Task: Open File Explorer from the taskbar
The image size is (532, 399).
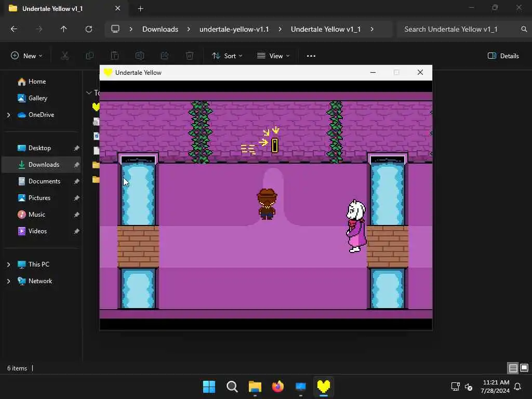Action: pyautogui.click(x=255, y=387)
